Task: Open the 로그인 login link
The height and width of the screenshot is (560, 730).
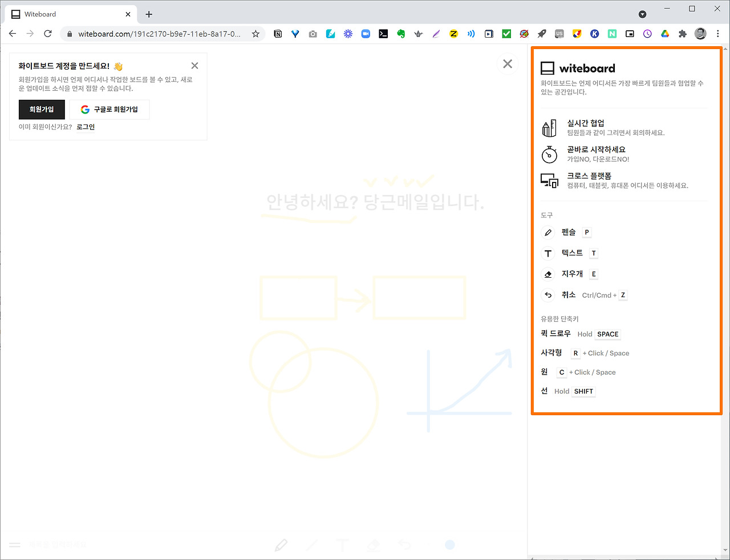Action: click(85, 127)
